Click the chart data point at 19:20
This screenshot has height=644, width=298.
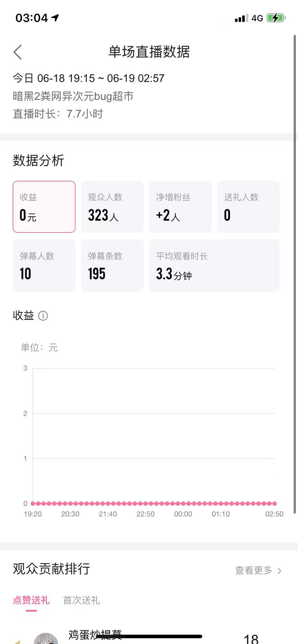coord(33,503)
